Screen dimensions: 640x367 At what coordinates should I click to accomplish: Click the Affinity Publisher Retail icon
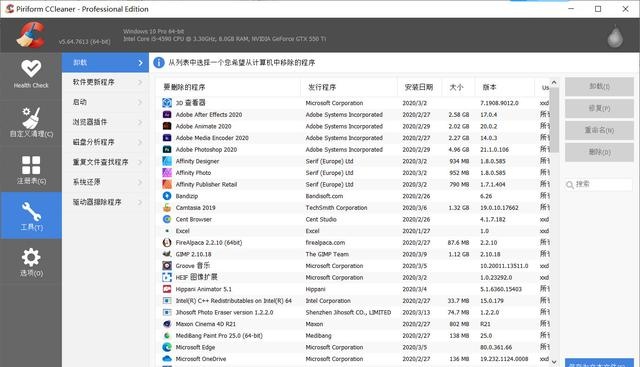(x=167, y=185)
